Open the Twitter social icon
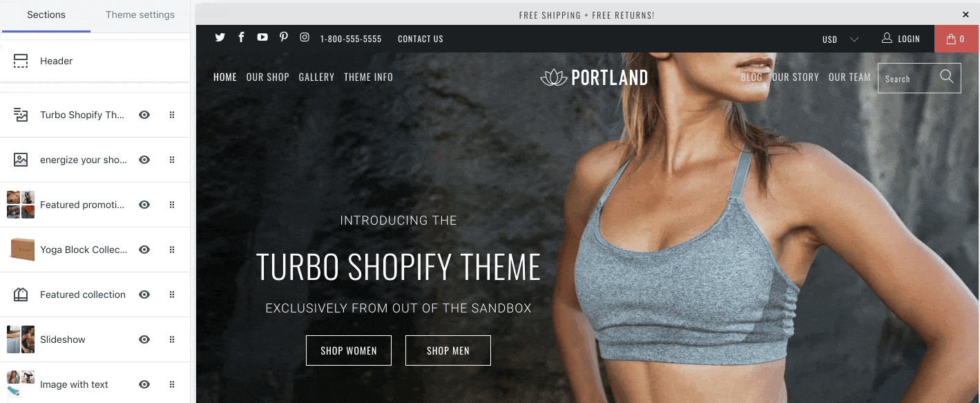The width and height of the screenshot is (980, 403). tap(220, 37)
